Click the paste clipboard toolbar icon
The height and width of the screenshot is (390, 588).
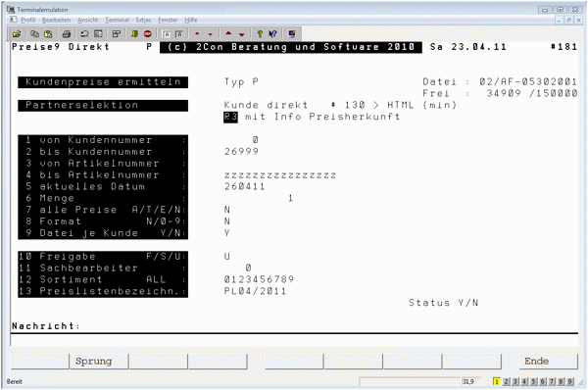point(48,34)
